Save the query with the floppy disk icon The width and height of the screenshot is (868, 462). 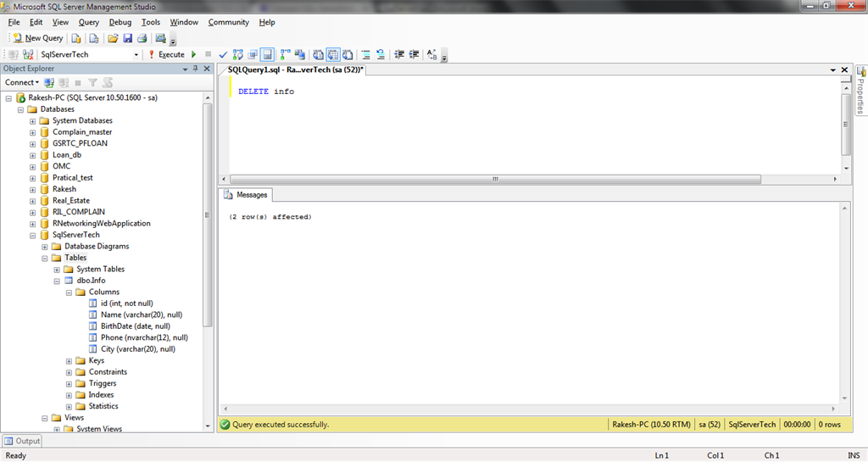click(128, 38)
